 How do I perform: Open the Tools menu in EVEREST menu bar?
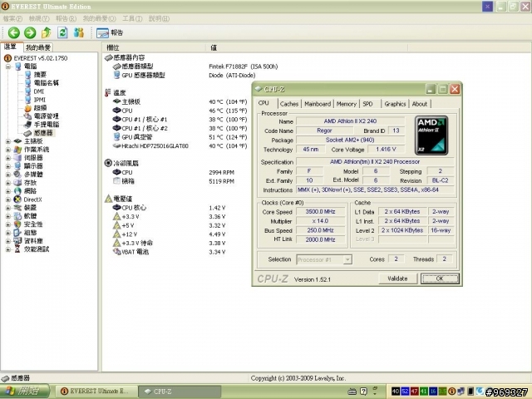132,18
